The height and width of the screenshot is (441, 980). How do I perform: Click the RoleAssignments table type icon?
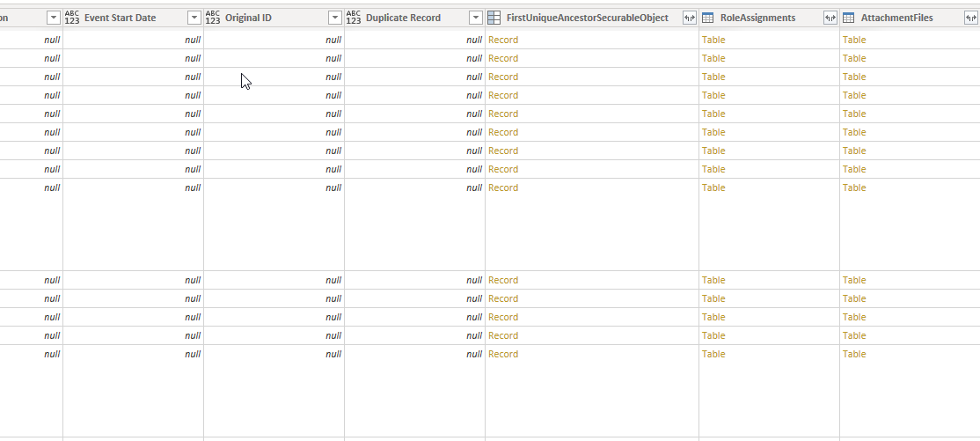point(708,18)
